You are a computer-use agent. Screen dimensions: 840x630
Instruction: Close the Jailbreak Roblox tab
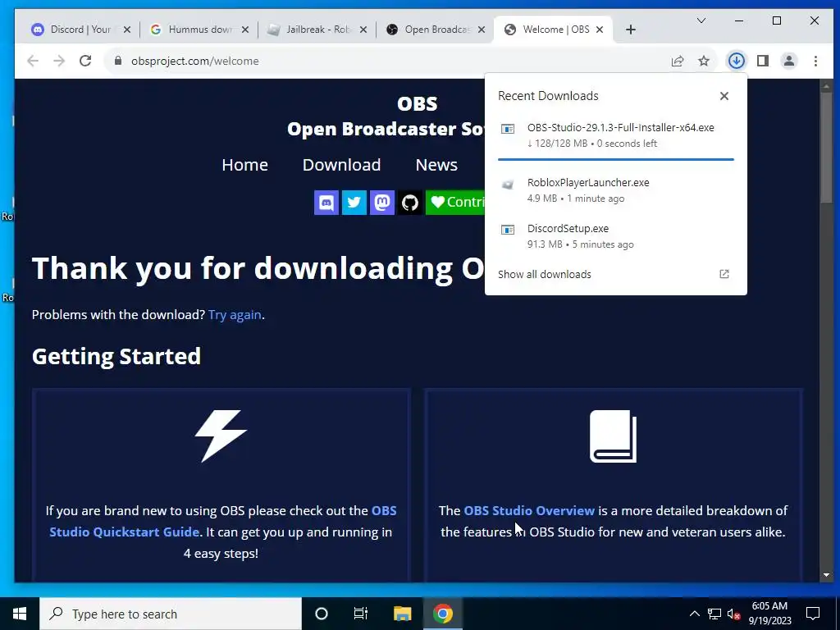coord(363,30)
